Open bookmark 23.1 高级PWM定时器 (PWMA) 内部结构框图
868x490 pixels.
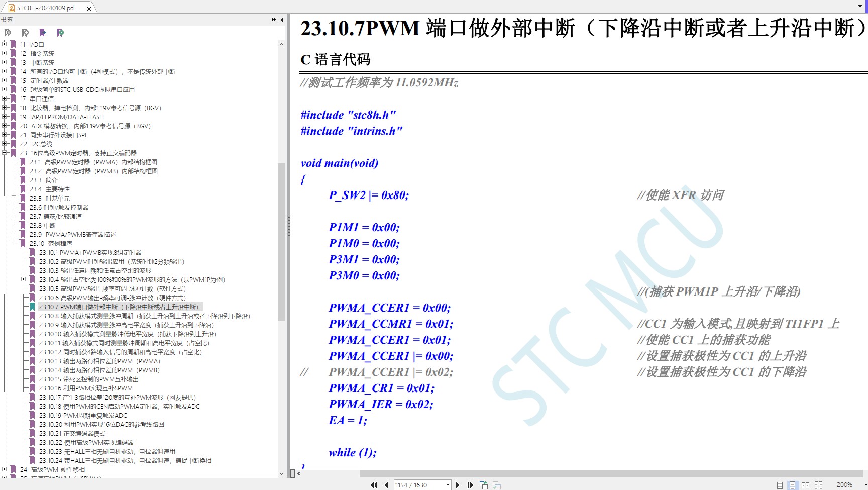[x=93, y=162]
